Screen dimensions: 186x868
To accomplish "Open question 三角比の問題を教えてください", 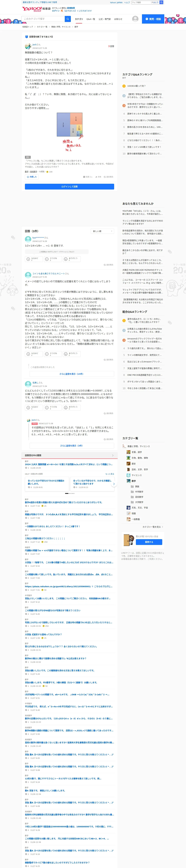I will 45,538.
